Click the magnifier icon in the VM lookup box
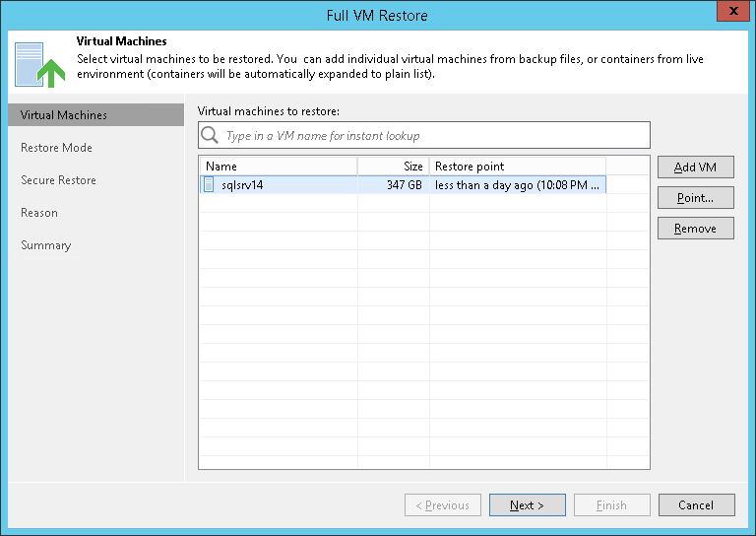 tap(210, 135)
